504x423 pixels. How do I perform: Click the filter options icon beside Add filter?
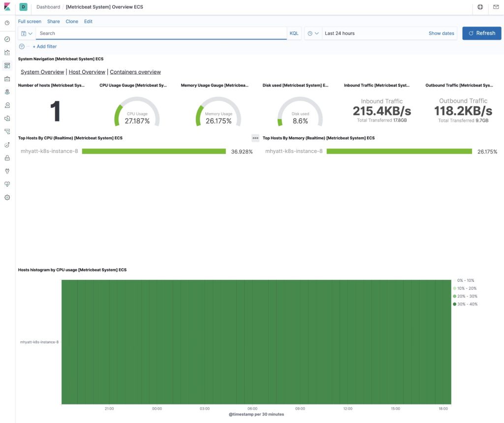click(22, 47)
